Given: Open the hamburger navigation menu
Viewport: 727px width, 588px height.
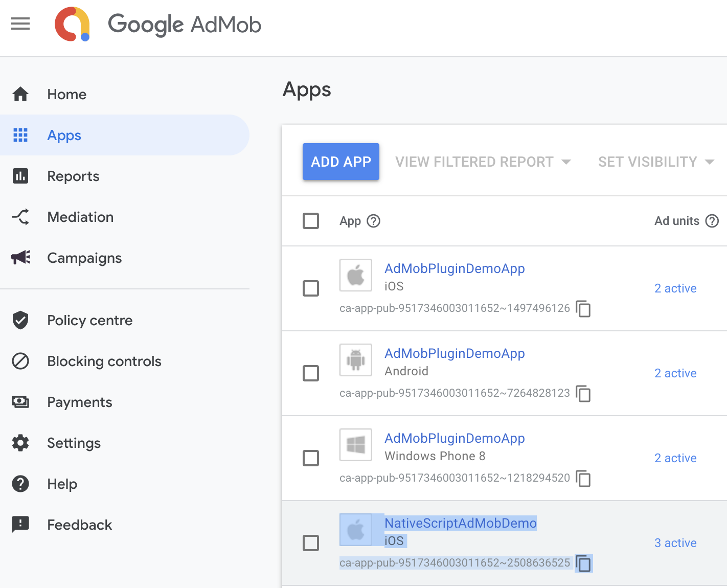Looking at the screenshot, I should 20,24.
